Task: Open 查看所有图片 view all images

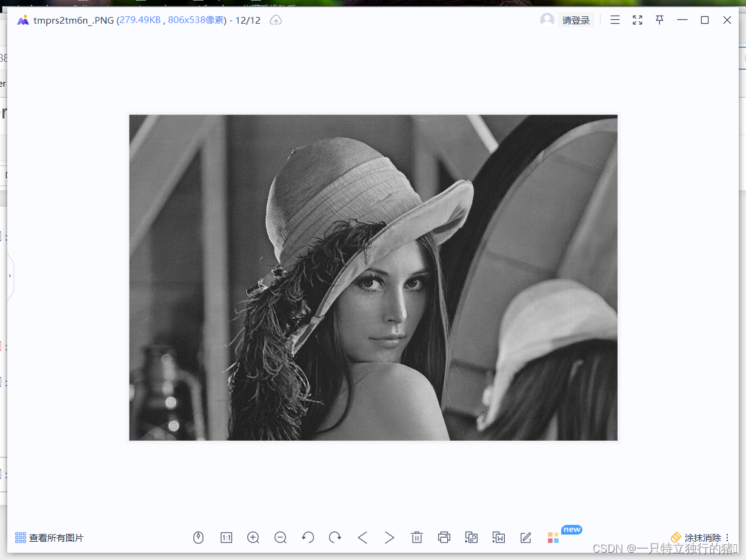Action: point(49,538)
